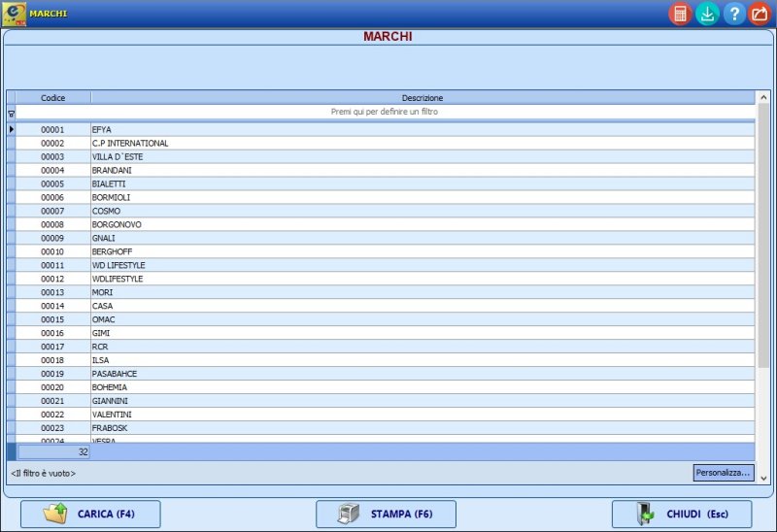Select COSMO row
777x532 pixels.
(385, 211)
